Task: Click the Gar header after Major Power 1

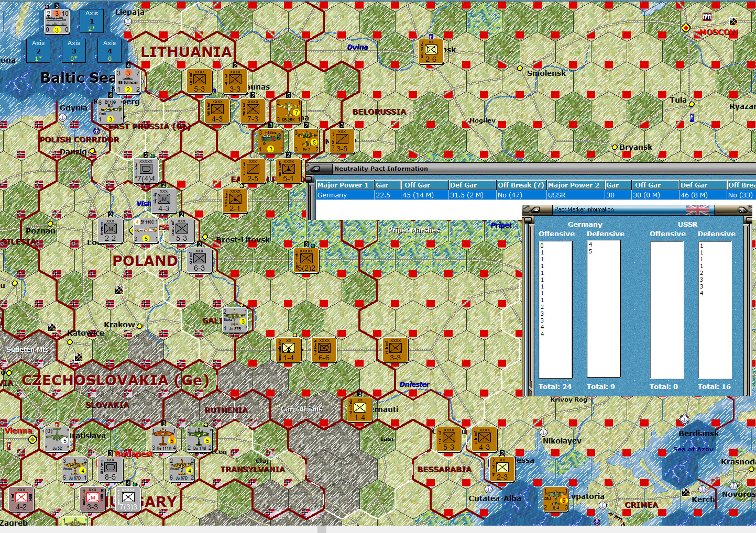Action: pyautogui.click(x=388, y=185)
